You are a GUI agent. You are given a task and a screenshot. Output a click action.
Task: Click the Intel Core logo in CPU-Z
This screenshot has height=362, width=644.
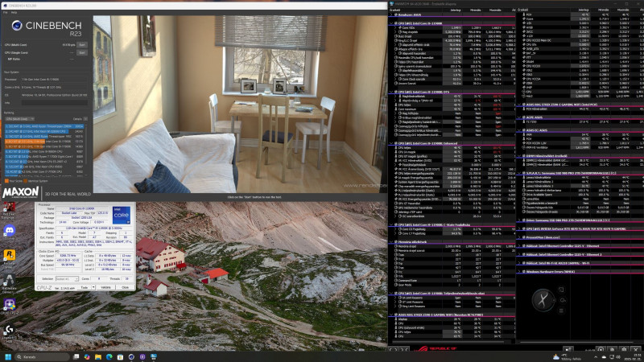pyautogui.click(x=122, y=216)
